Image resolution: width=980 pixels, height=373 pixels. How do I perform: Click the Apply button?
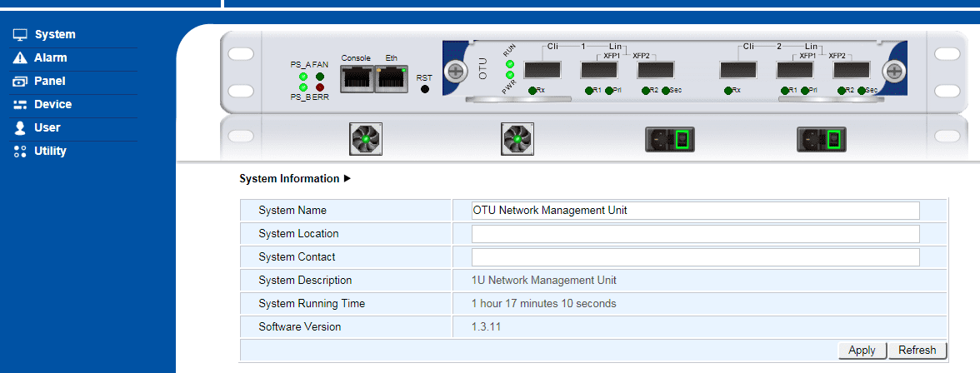click(x=862, y=351)
